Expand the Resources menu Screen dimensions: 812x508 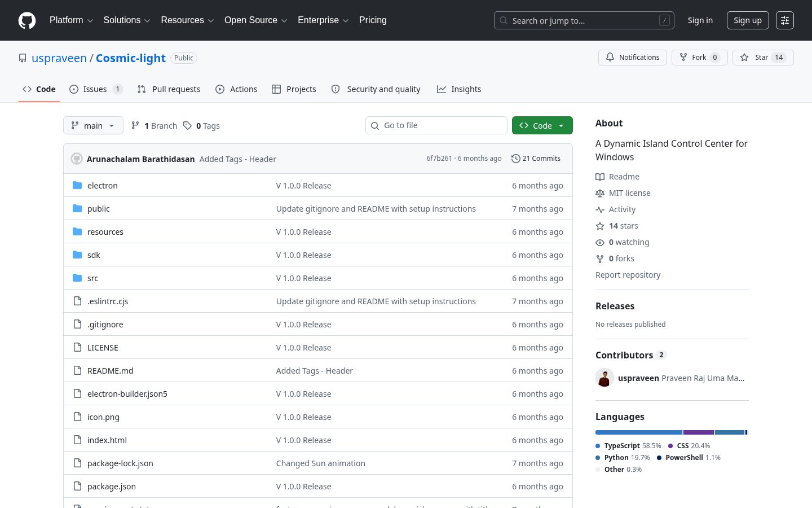pyautogui.click(x=187, y=20)
